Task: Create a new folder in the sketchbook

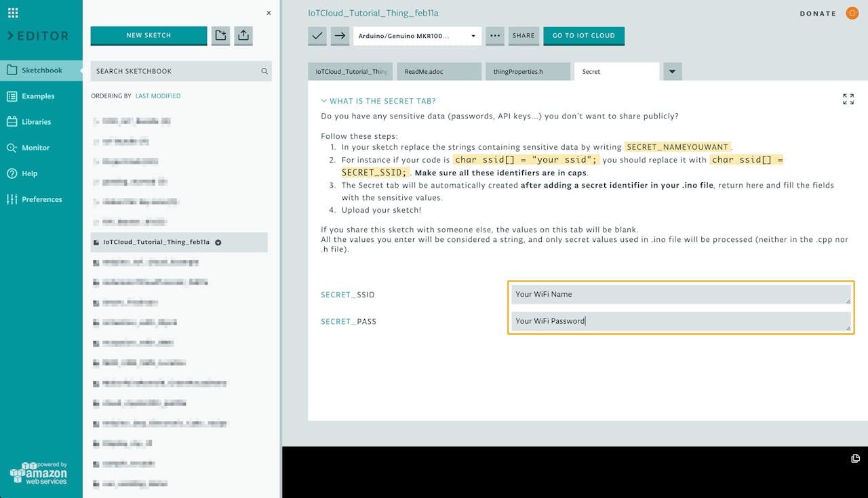Action: click(x=220, y=36)
